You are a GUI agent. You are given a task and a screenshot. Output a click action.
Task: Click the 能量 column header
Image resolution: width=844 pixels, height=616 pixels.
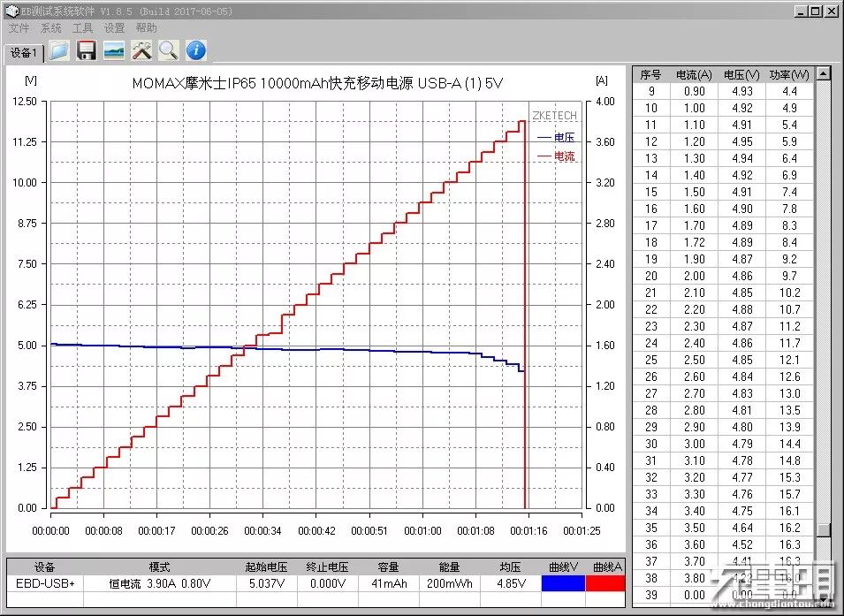450,567
